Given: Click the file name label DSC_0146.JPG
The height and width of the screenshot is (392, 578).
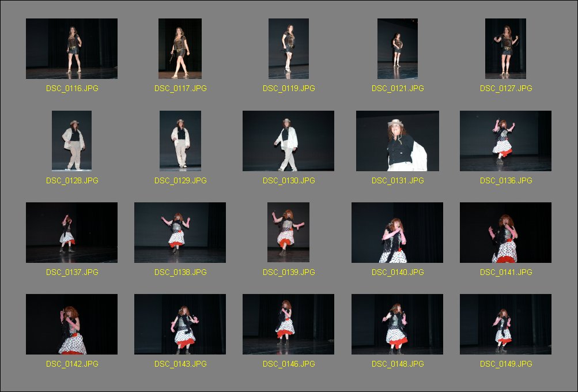Looking at the screenshot, I should (289, 364).
